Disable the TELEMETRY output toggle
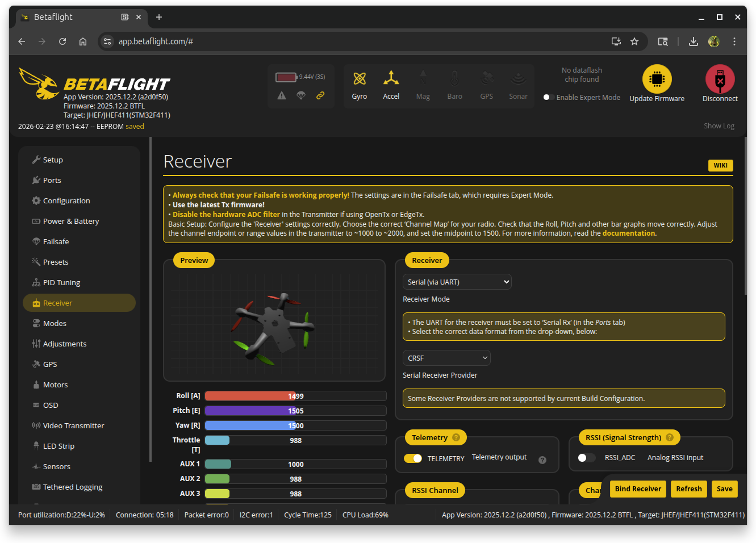 point(413,458)
